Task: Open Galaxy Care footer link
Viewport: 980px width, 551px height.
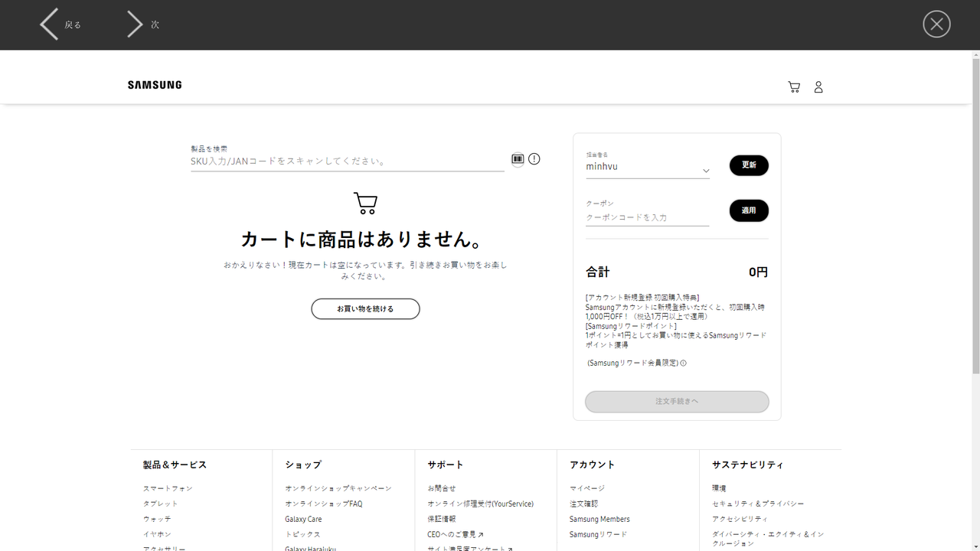Action: pyautogui.click(x=303, y=519)
